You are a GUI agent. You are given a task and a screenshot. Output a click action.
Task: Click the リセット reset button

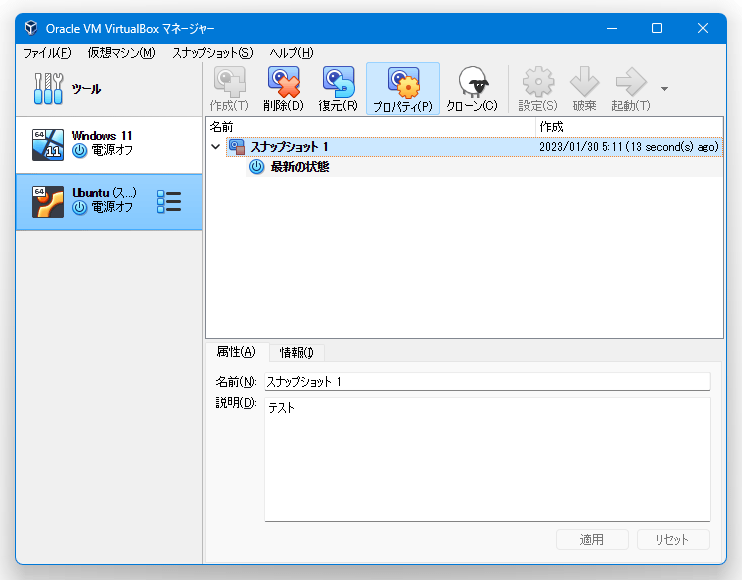coord(673,539)
